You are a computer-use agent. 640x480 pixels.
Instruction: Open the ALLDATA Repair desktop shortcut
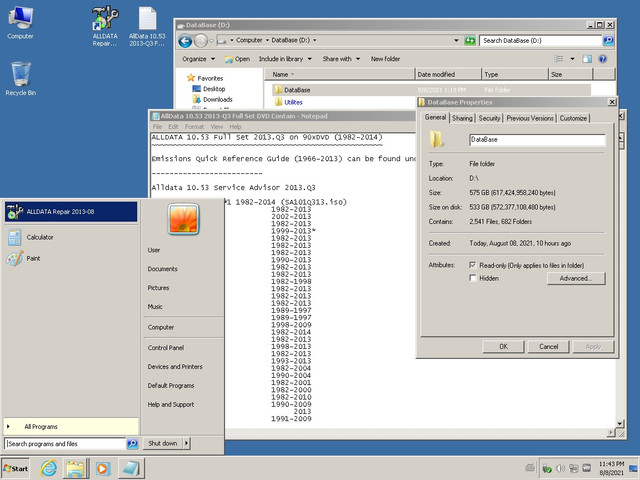(105, 26)
